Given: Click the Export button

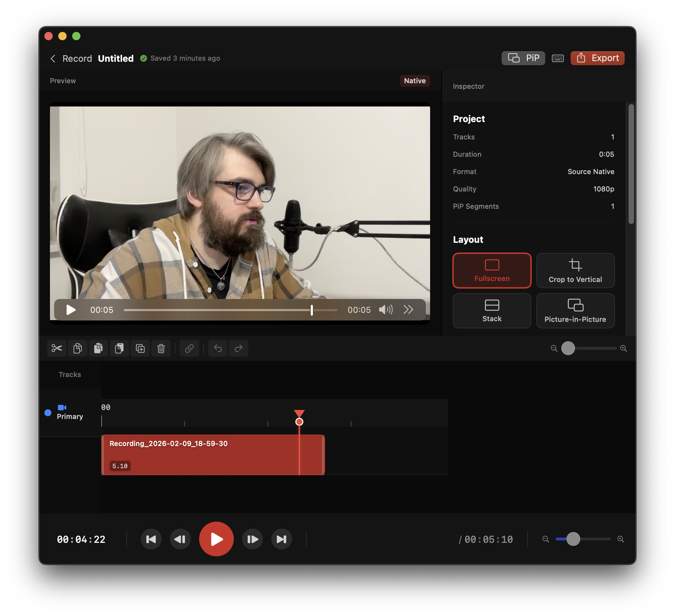Looking at the screenshot, I should tap(597, 58).
